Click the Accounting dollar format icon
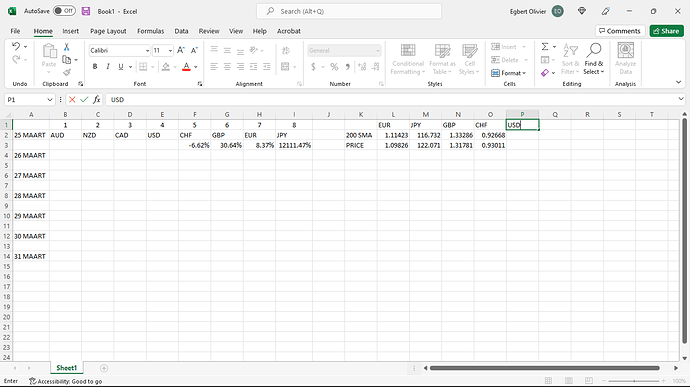Image resolution: width=690 pixels, height=387 pixels. tap(313, 66)
